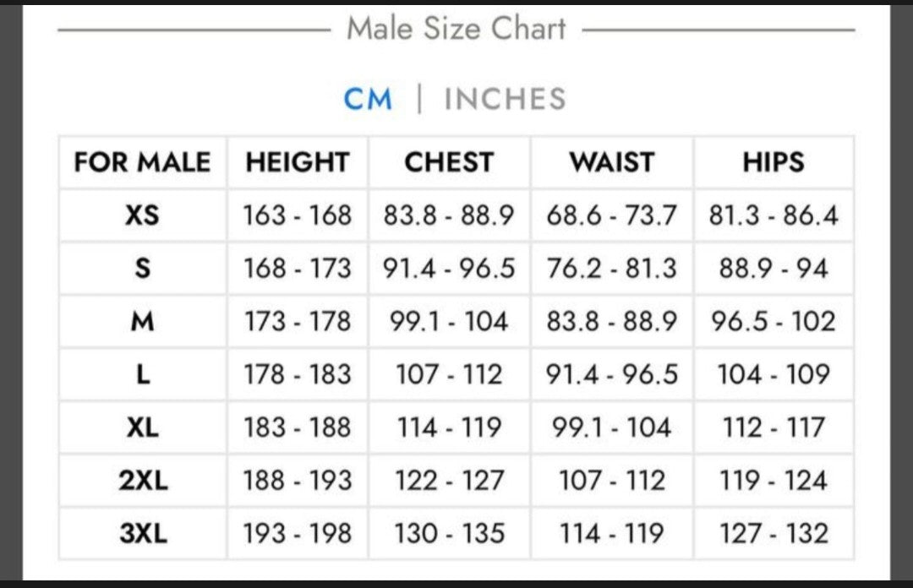
Task: Click the CHEST column header
Action: [x=449, y=162]
